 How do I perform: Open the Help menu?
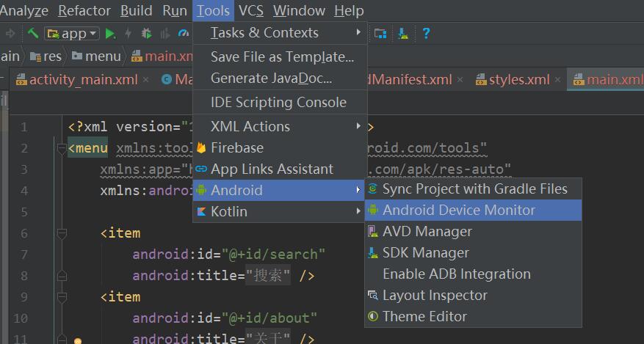(349, 11)
